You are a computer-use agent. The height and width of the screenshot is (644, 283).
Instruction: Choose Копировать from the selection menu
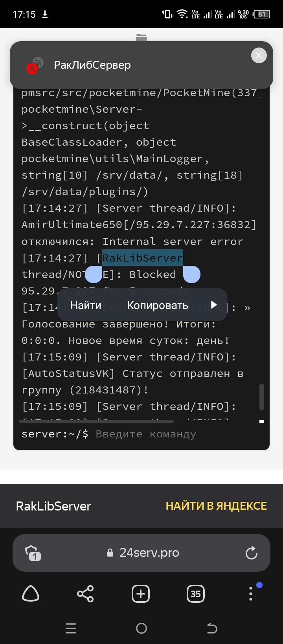[x=158, y=306]
